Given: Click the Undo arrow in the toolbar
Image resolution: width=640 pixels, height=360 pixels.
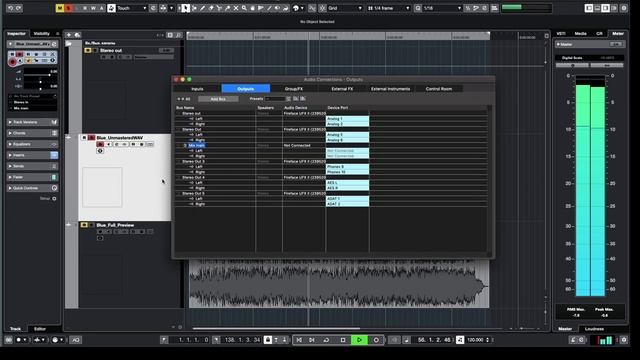Looking at the screenshot, I should (10, 8).
